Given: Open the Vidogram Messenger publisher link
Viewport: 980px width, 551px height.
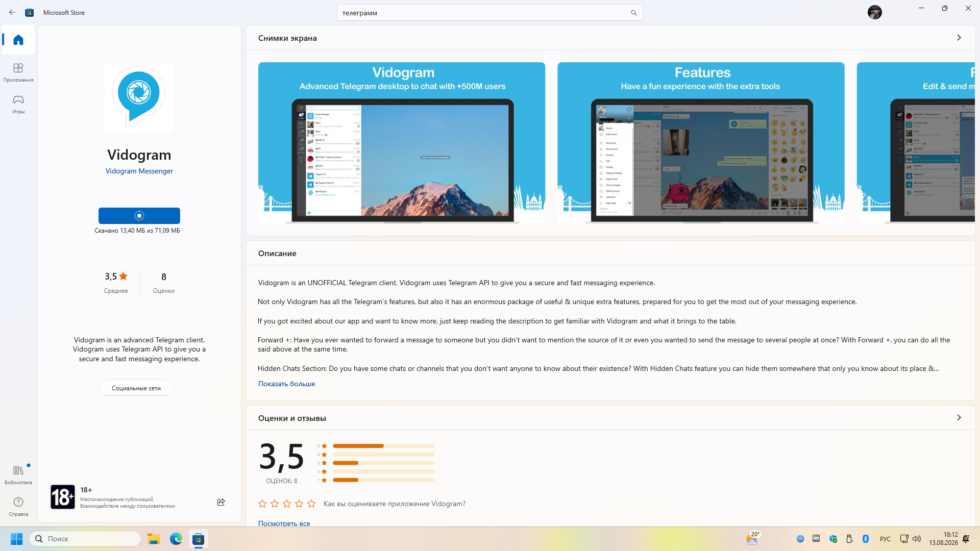Looking at the screenshot, I should pos(139,171).
